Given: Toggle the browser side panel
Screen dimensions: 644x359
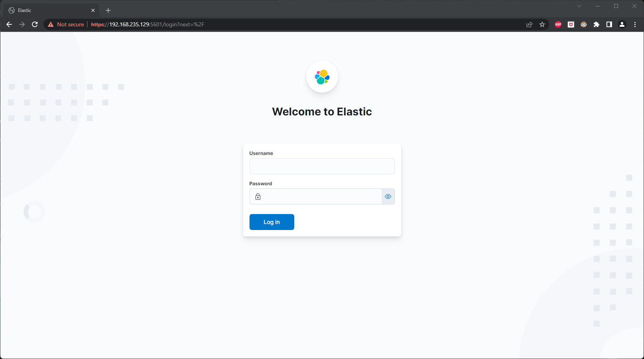Looking at the screenshot, I should 609,24.
